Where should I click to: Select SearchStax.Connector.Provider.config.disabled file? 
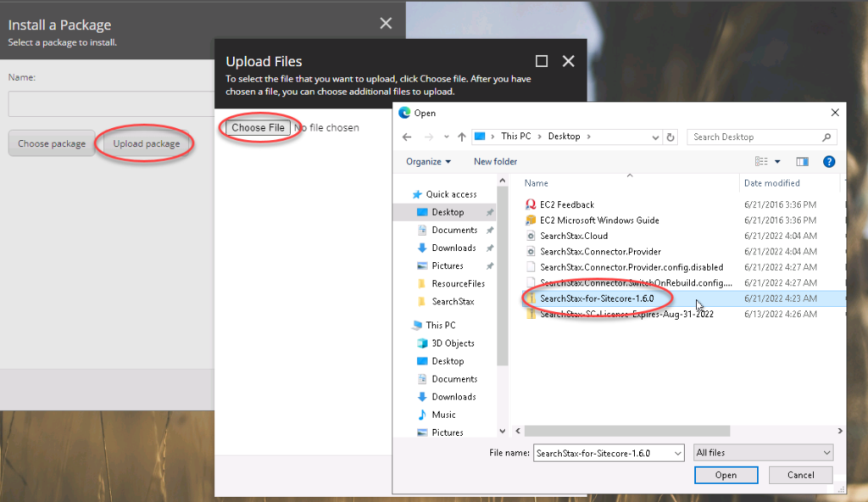(624, 267)
